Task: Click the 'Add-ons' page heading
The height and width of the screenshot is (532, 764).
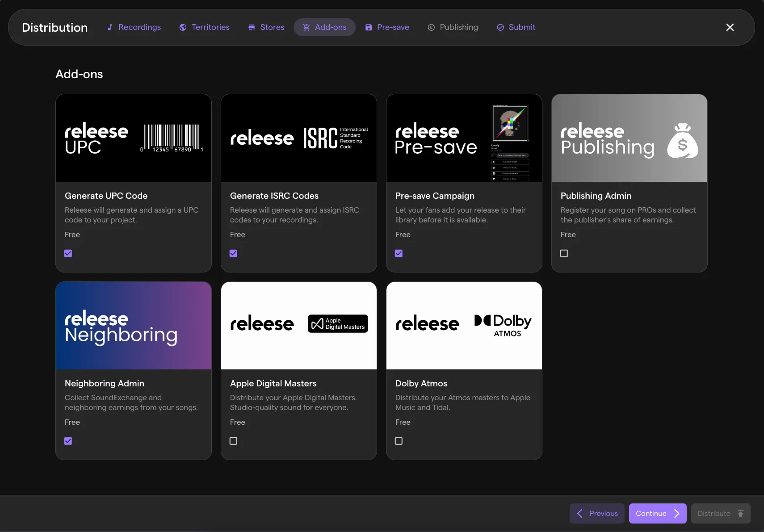Action: click(x=79, y=74)
